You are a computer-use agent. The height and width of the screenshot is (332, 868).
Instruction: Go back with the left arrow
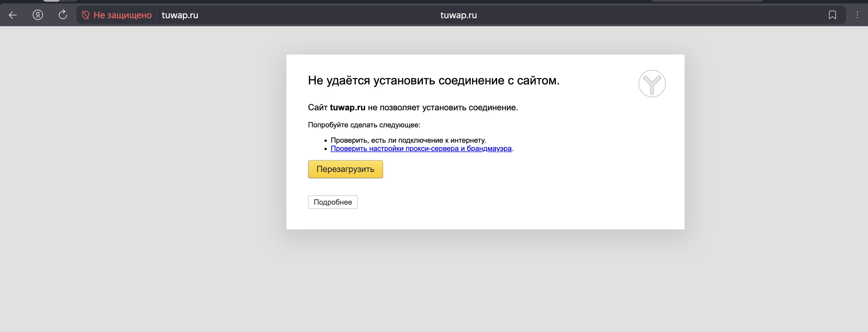(x=13, y=15)
